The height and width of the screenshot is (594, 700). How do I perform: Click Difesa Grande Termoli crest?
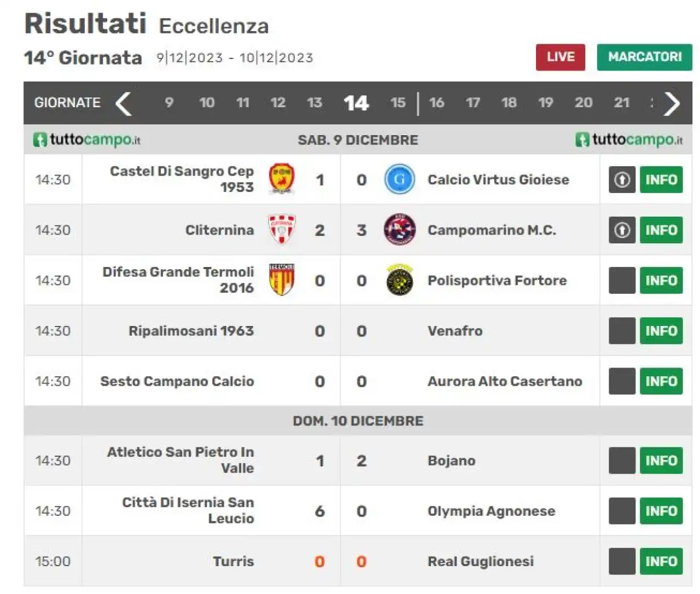click(x=282, y=279)
